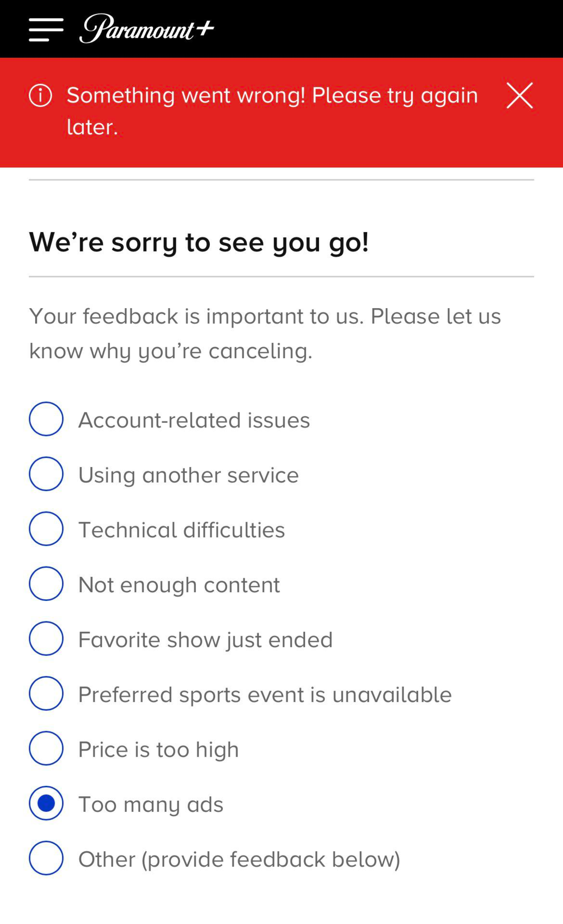The width and height of the screenshot is (563, 924).
Task: Choose the Using another service radio button
Action: pos(46,474)
